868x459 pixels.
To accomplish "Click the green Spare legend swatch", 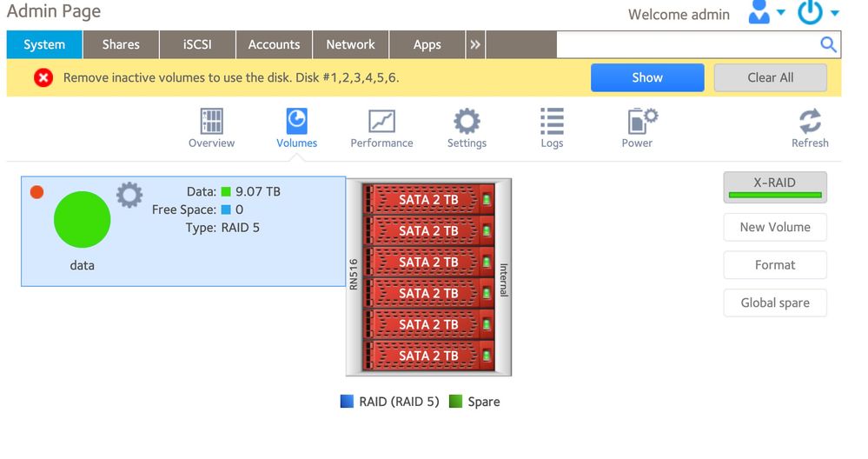I will click(455, 402).
